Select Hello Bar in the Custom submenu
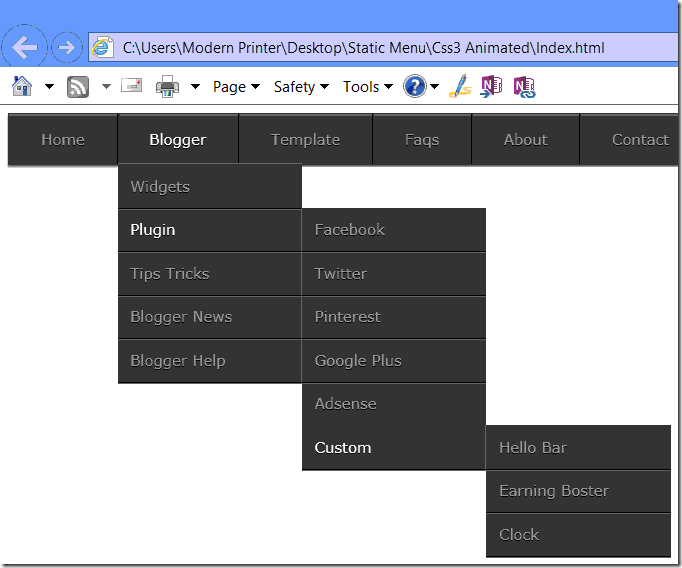Image resolution: width=682 pixels, height=568 pixels. (x=578, y=448)
